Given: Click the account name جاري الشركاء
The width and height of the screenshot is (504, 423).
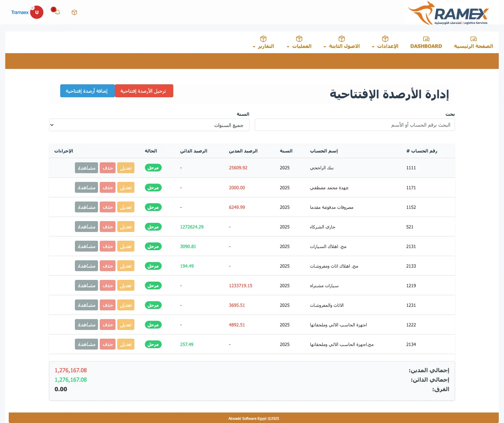Looking at the screenshot, I should 323,227.
